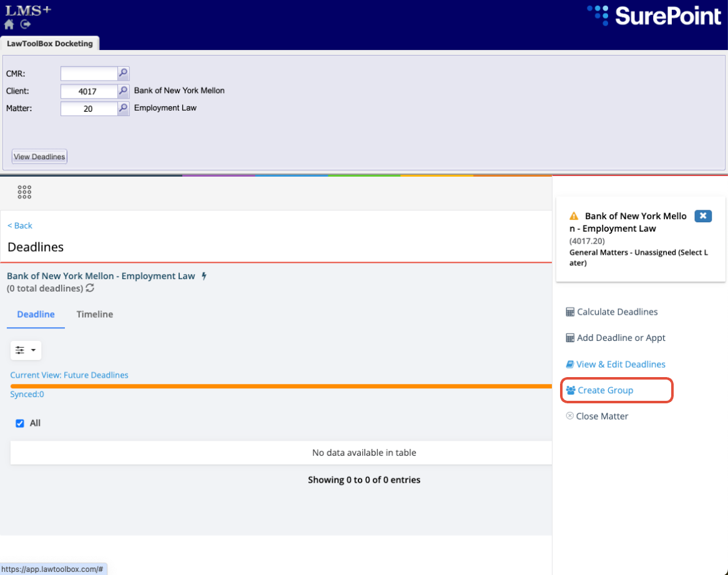
Task: Click the refresh icon beside total deadlines
Action: coord(90,288)
